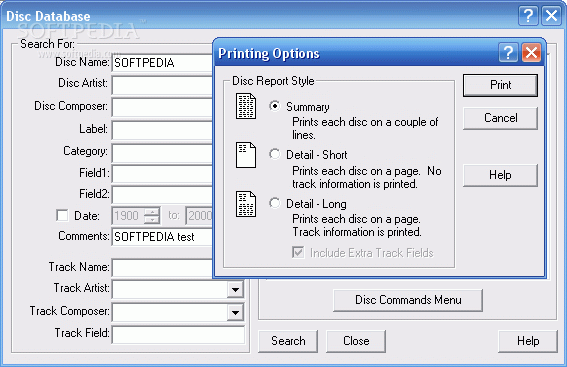Toggle Include Extra Track Fields checkbox

[298, 252]
